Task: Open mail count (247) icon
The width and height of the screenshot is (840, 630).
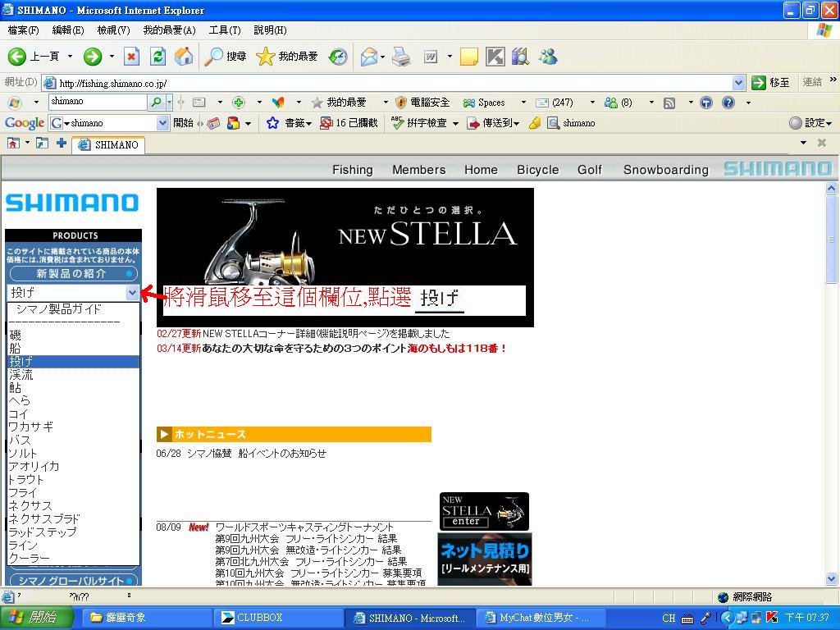Action: pos(555,103)
